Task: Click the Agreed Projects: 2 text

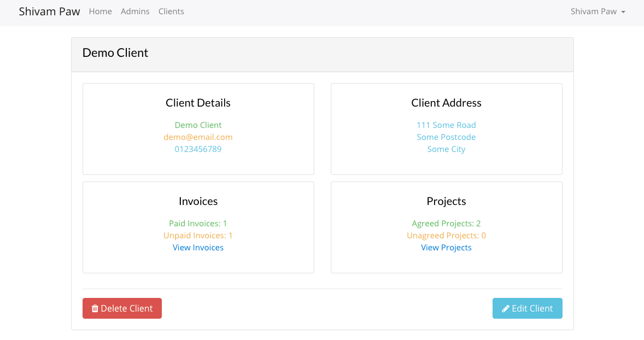Action: [x=446, y=224]
